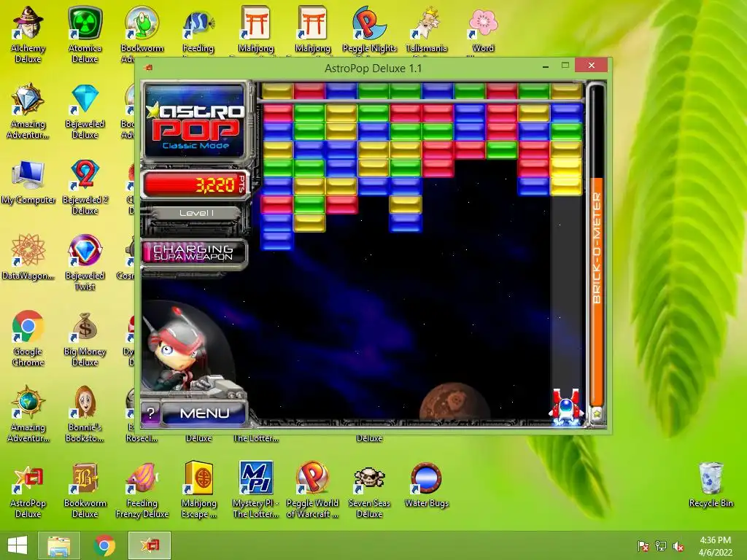Open the Mahjong Escape shortcut
Viewport: 747px width, 560px height.
tap(198, 489)
